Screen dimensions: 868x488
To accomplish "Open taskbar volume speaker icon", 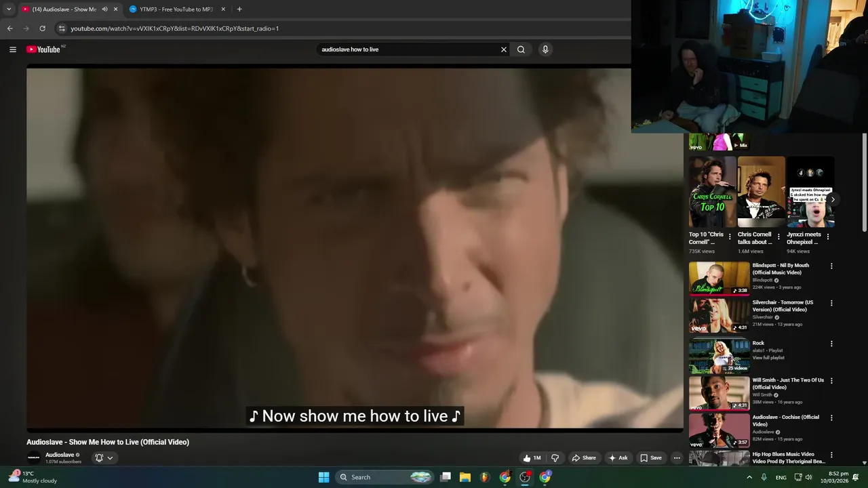I will [808, 477].
